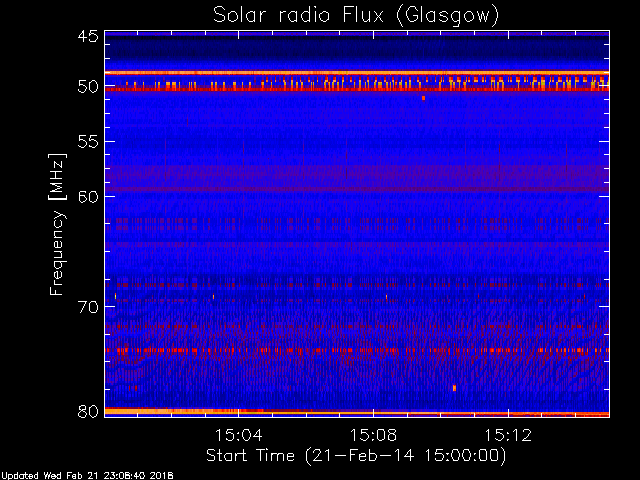The height and width of the screenshot is (480, 640).
Task: Select the 60 MHz axis tick label
Action: point(88,196)
